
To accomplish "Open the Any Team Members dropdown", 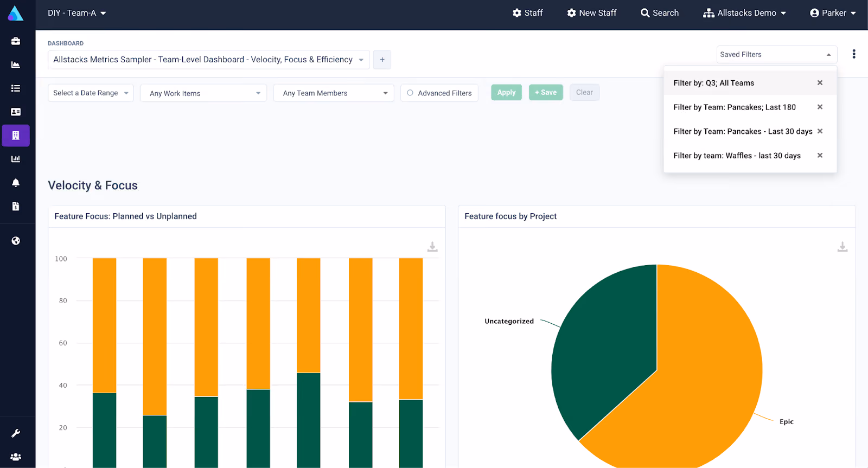I will click(x=334, y=93).
